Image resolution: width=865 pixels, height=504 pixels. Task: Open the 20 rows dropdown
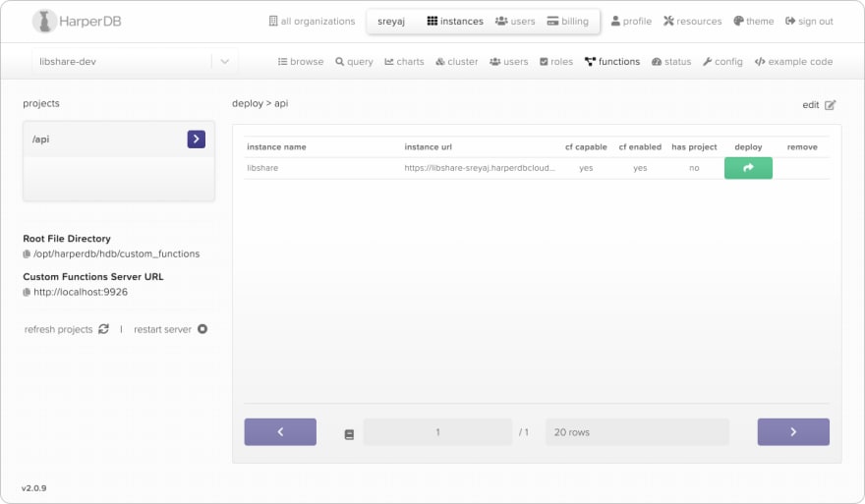[637, 431]
